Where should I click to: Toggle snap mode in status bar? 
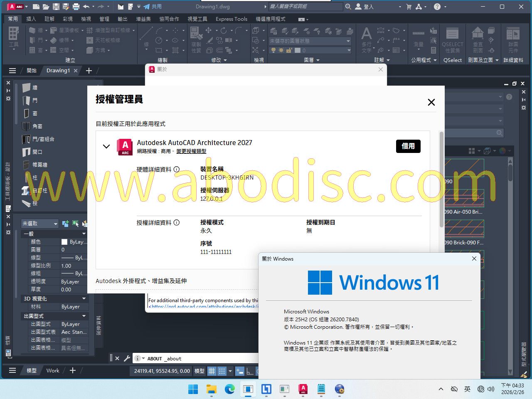point(222,371)
